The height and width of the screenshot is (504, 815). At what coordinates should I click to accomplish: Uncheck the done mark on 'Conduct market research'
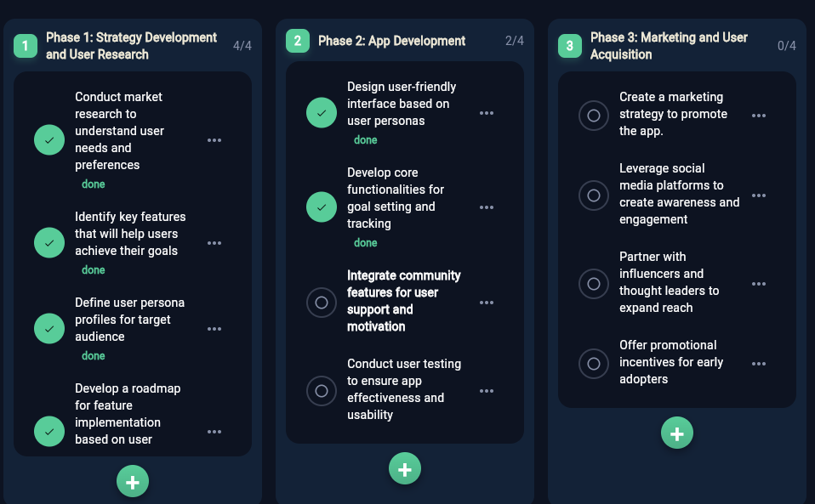point(49,139)
